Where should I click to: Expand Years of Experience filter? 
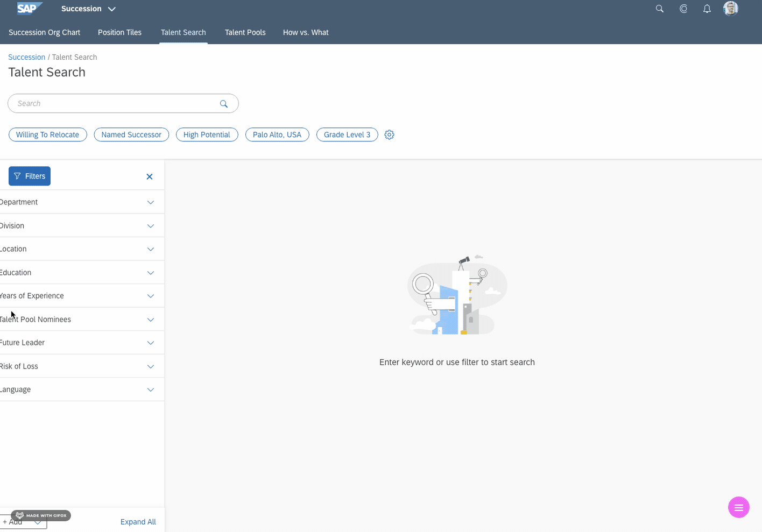82,296
